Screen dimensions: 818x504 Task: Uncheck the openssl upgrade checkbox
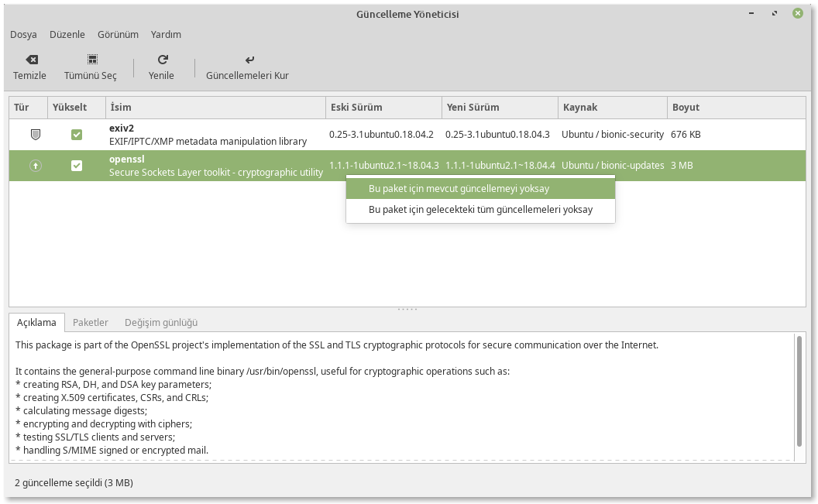(77, 166)
